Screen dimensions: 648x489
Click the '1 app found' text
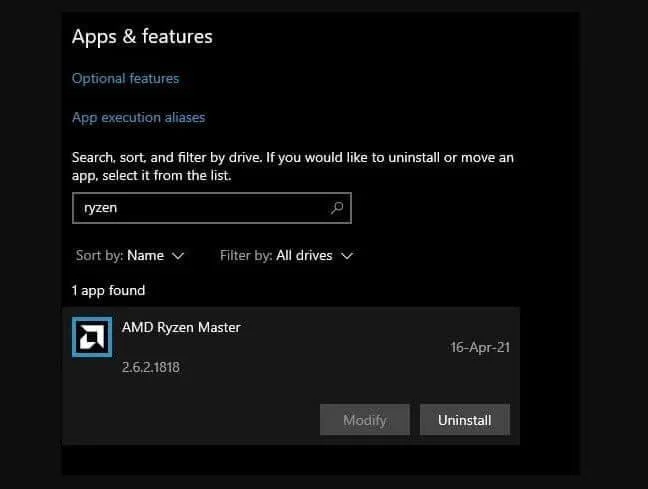click(x=108, y=291)
